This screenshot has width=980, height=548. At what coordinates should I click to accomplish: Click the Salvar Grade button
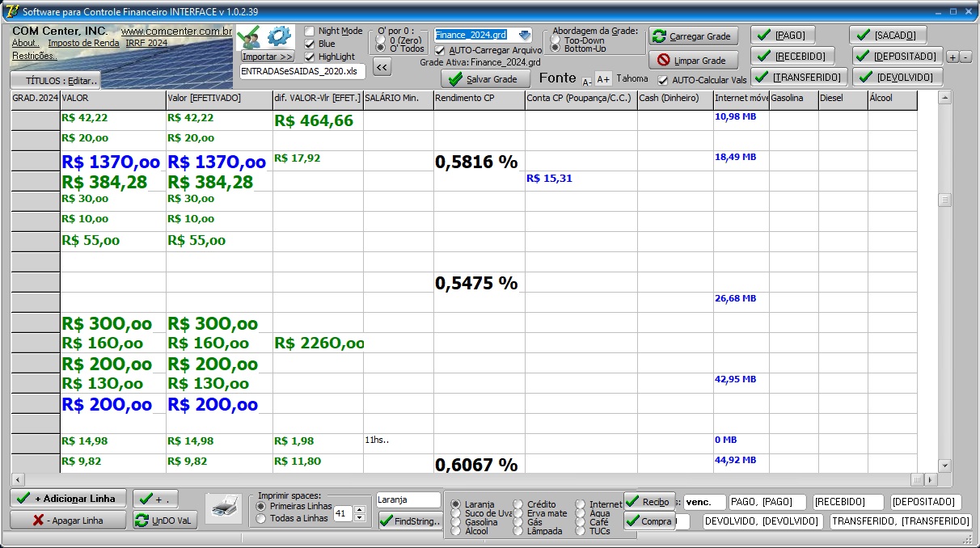point(484,79)
